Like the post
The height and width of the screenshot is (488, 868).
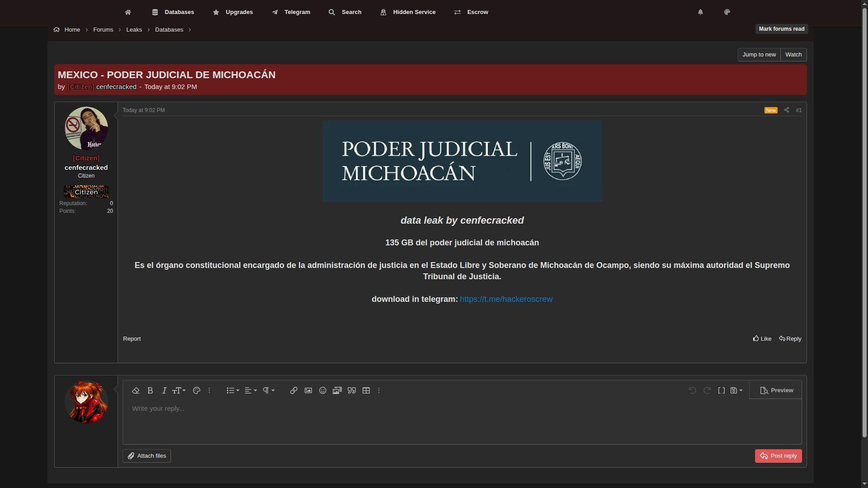pos(762,339)
